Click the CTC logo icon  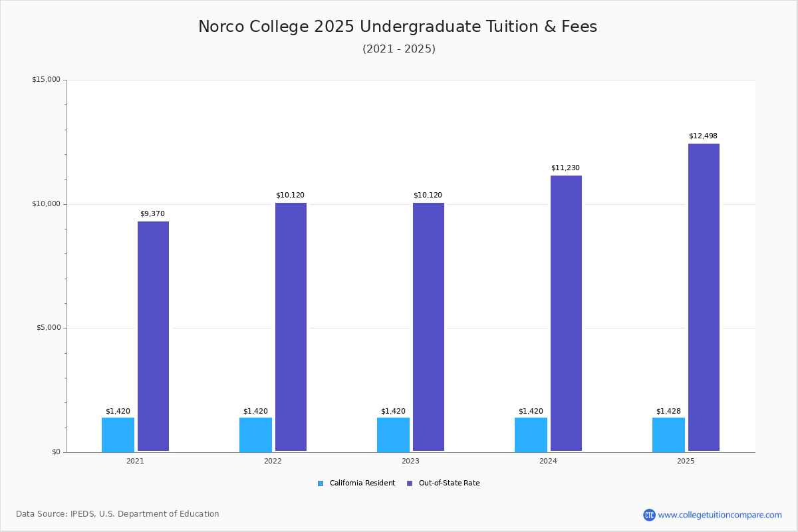click(649, 515)
